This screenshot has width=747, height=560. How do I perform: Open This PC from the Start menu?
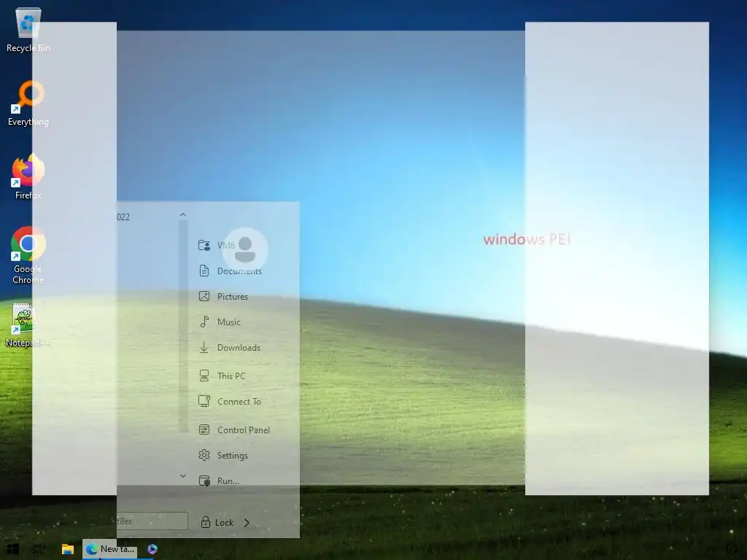[222, 376]
